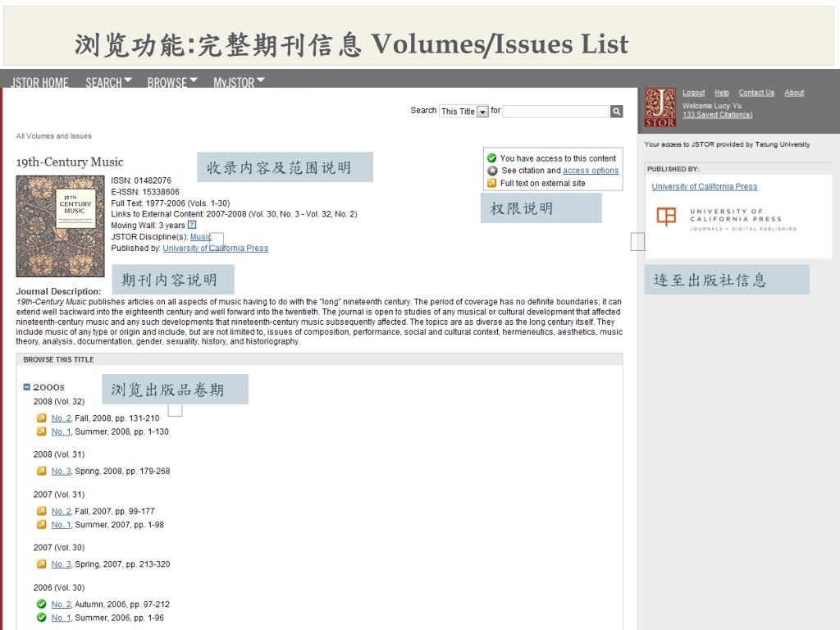
Task: Open No. 2, Autumn 2006 issue link
Action: pos(61,605)
